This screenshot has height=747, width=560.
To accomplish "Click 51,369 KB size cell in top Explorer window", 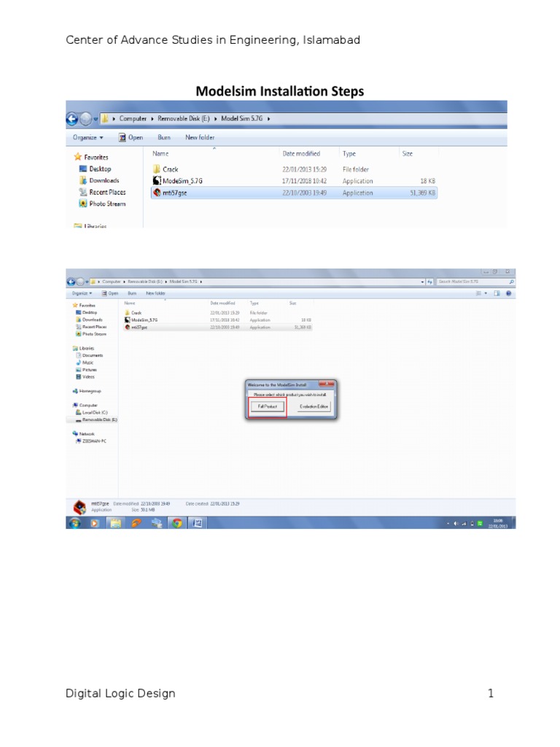I will click(422, 193).
